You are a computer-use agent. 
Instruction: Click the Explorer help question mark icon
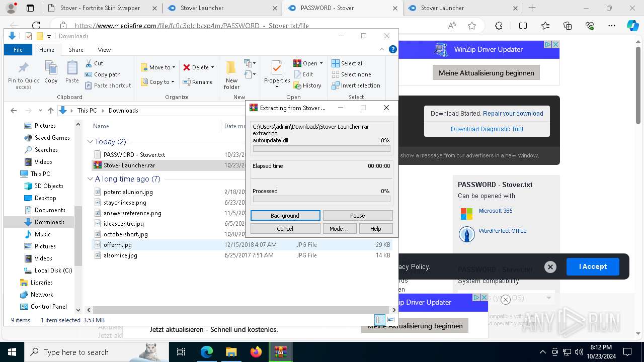(x=393, y=49)
